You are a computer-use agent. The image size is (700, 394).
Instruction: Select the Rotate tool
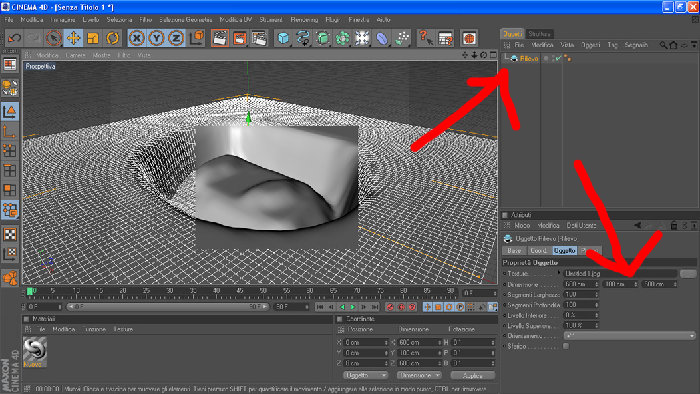click(112, 38)
